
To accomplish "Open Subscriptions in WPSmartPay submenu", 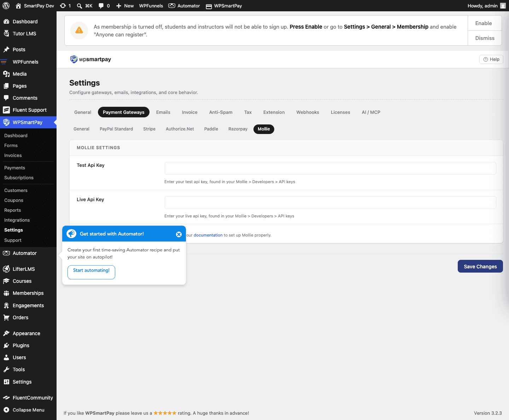I will [19, 178].
